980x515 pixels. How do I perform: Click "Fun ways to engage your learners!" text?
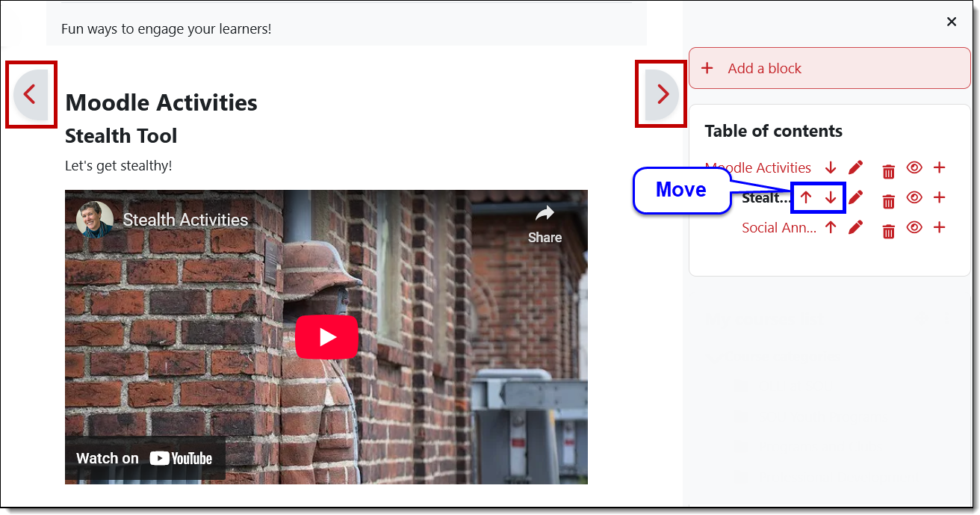(x=166, y=30)
